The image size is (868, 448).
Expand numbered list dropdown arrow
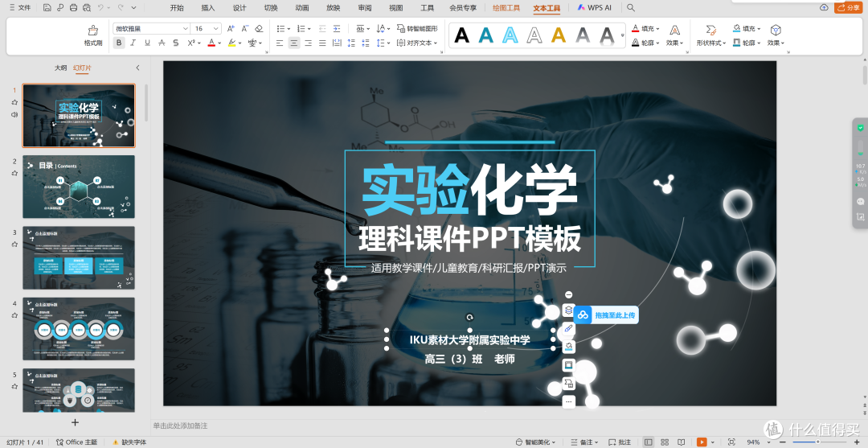click(309, 29)
